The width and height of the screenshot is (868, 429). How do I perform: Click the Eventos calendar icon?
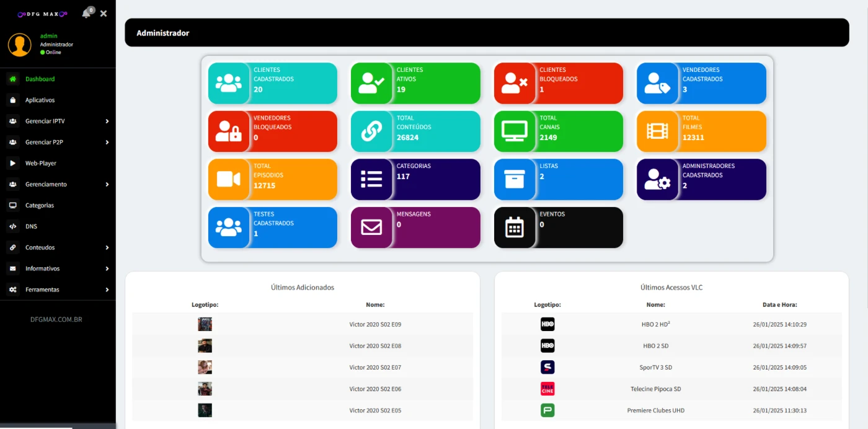(514, 228)
